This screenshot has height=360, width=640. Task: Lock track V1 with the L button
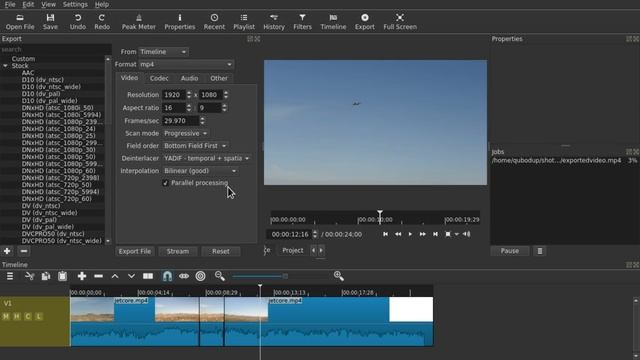pos(39,316)
